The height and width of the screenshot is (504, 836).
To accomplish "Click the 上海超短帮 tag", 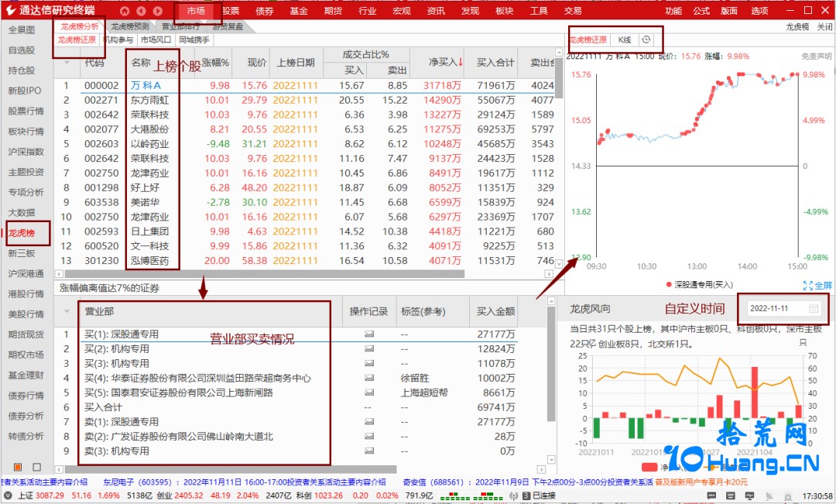I will 424,393.
